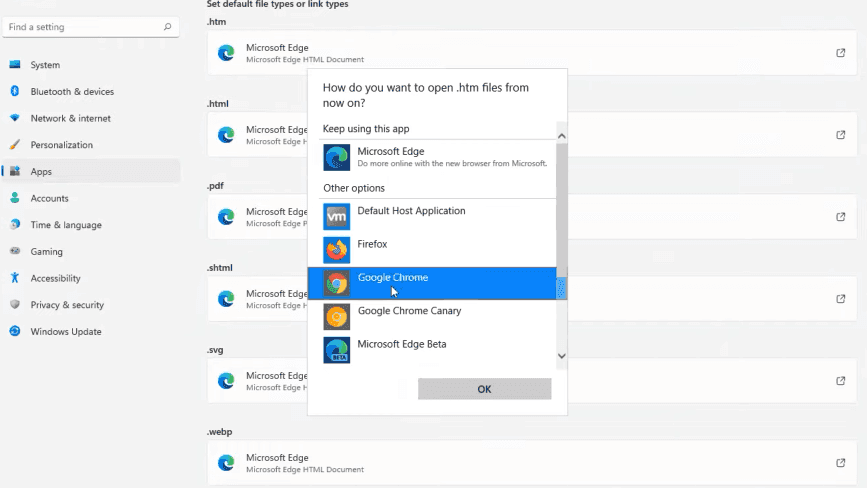Image resolution: width=867 pixels, height=488 pixels.
Task: Click the Gaming controller icon
Action: click(x=15, y=251)
